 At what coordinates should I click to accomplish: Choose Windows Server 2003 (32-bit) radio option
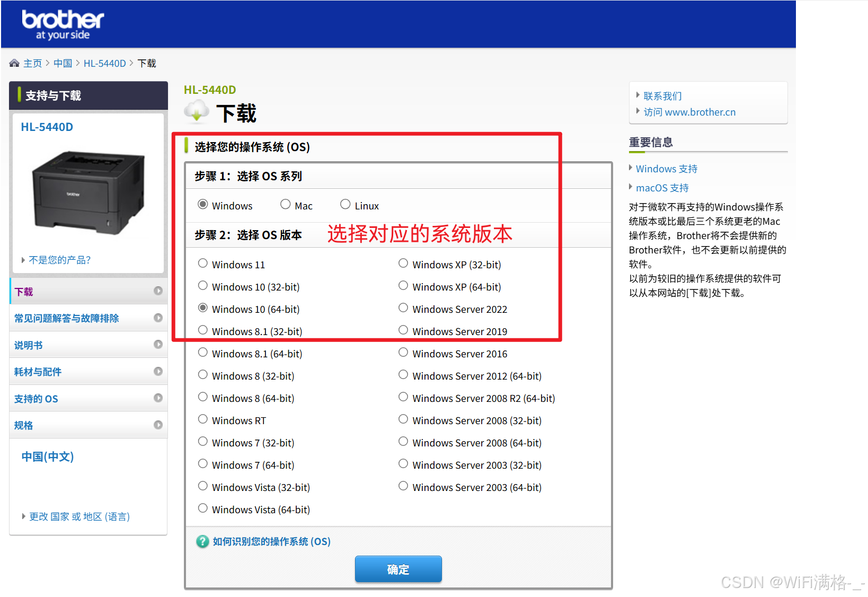(403, 463)
